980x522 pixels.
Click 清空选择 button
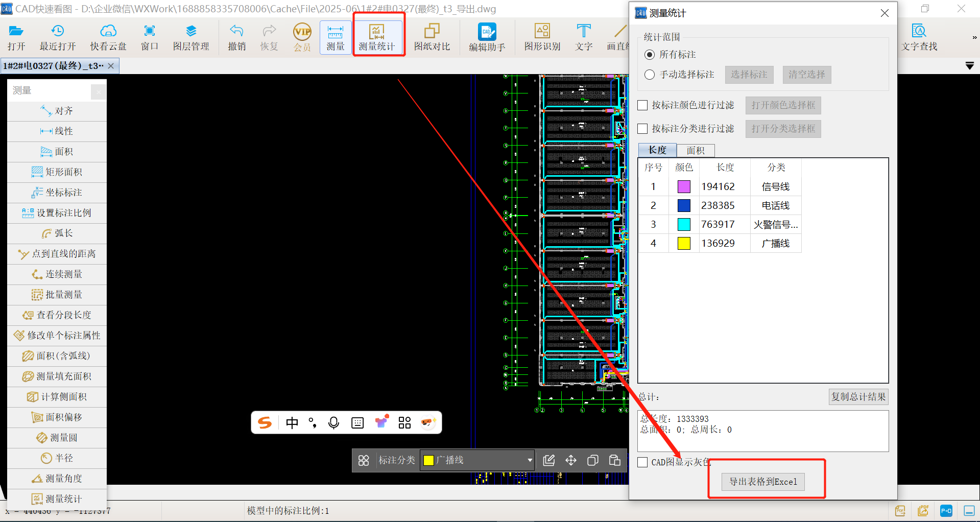(807, 75)
